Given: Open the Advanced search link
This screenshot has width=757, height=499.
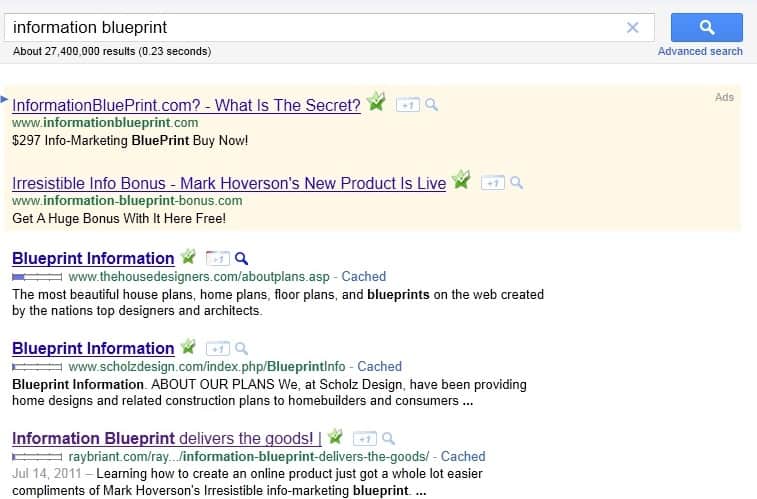Looking at the screenshot, I should click(700, 51).
